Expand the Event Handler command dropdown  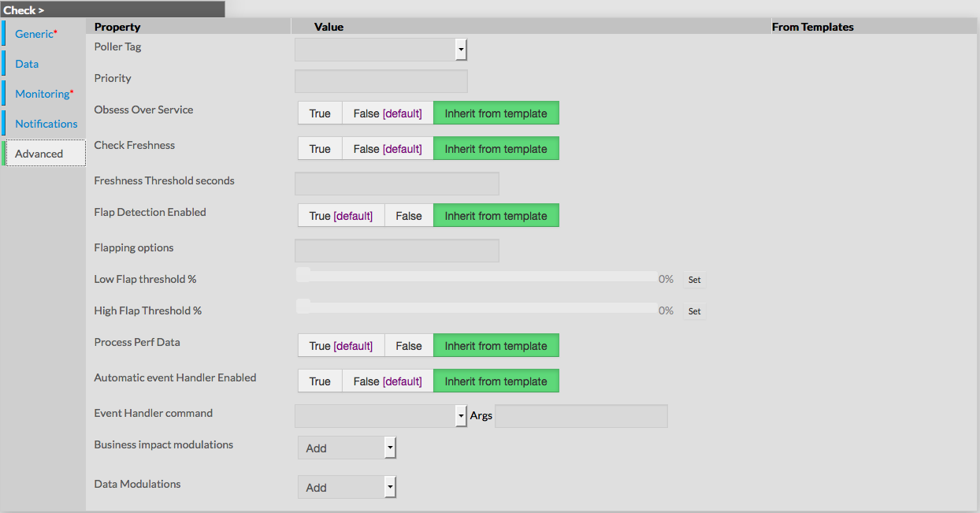coord(461,416)
